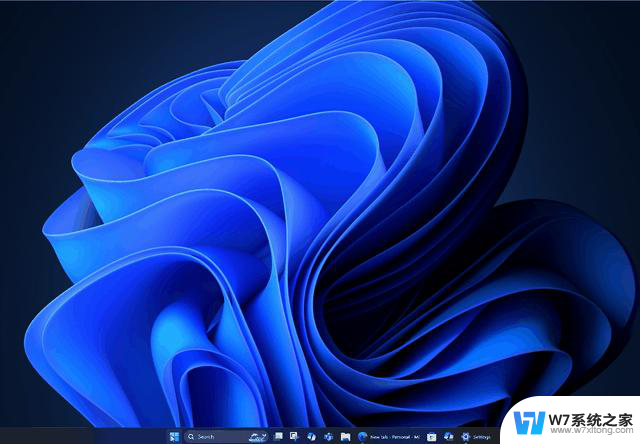Switch to the Settings window in taskbar
The height and width of the screenshot is (444, 640).
(x=476, y=437)
